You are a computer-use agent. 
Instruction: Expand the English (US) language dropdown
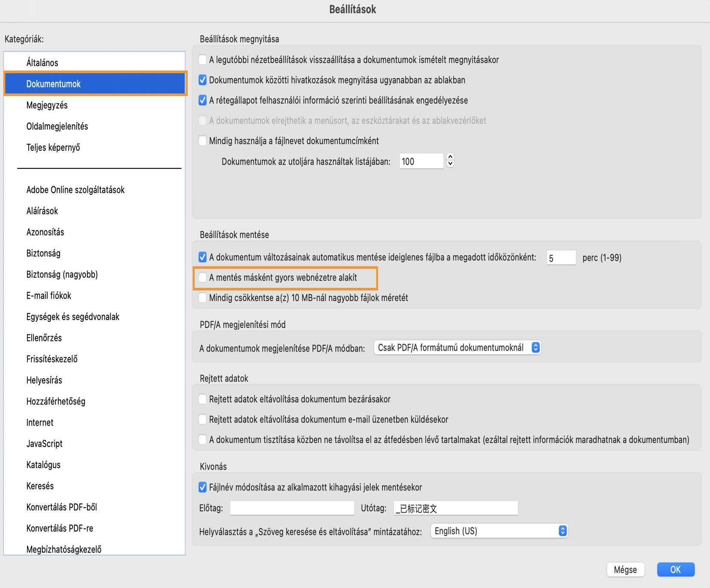click(499, 531)
